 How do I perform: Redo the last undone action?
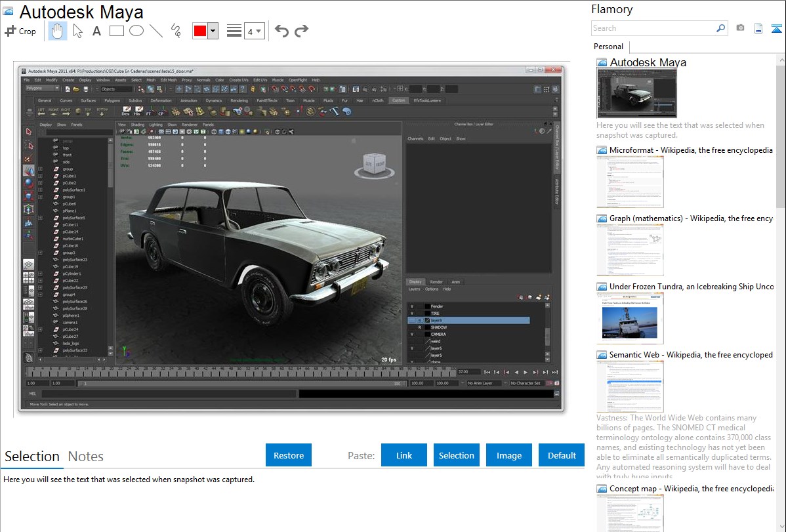pos(302,31)
